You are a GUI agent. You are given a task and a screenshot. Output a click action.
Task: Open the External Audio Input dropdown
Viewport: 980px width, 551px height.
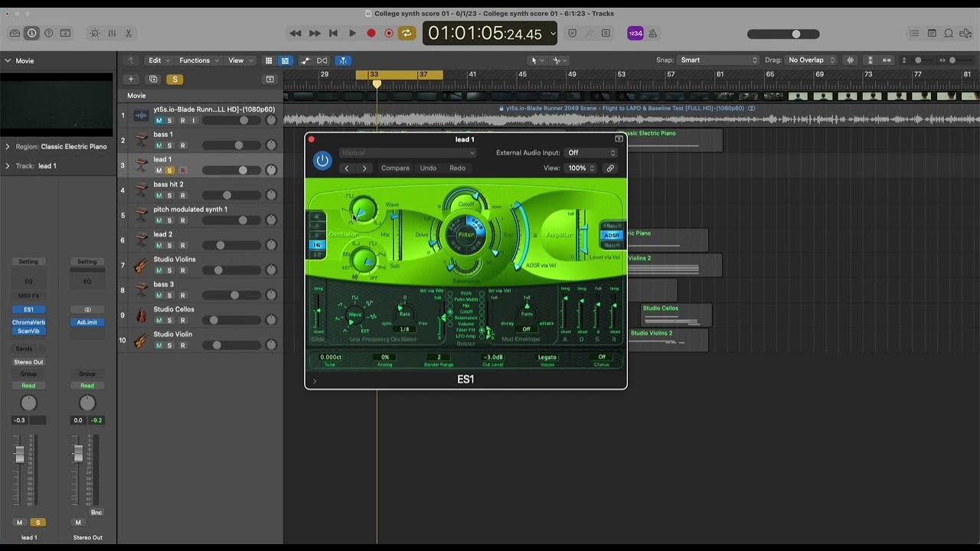coord(590,153)
